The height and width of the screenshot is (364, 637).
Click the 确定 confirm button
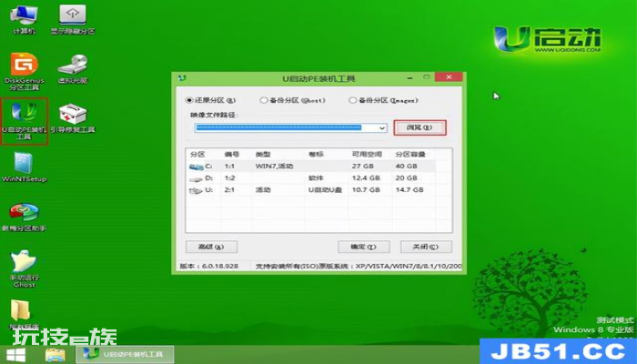[x=364, y=247]
